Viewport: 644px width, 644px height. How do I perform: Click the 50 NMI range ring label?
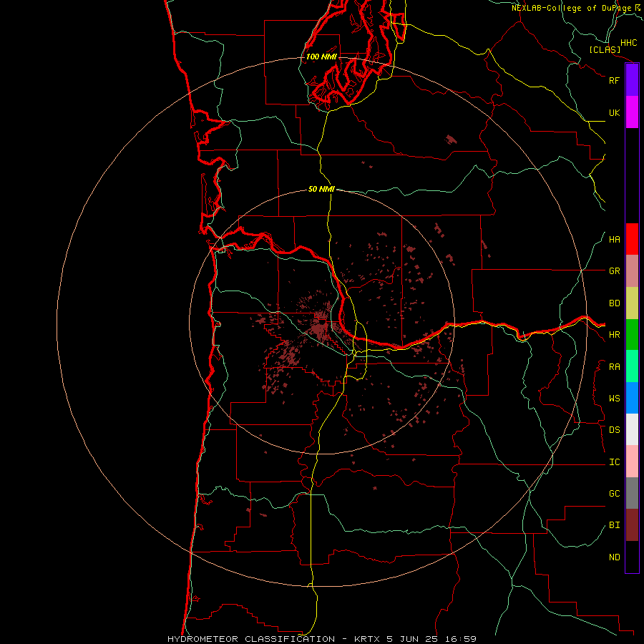pyautogui.click(x=321, y=189)
